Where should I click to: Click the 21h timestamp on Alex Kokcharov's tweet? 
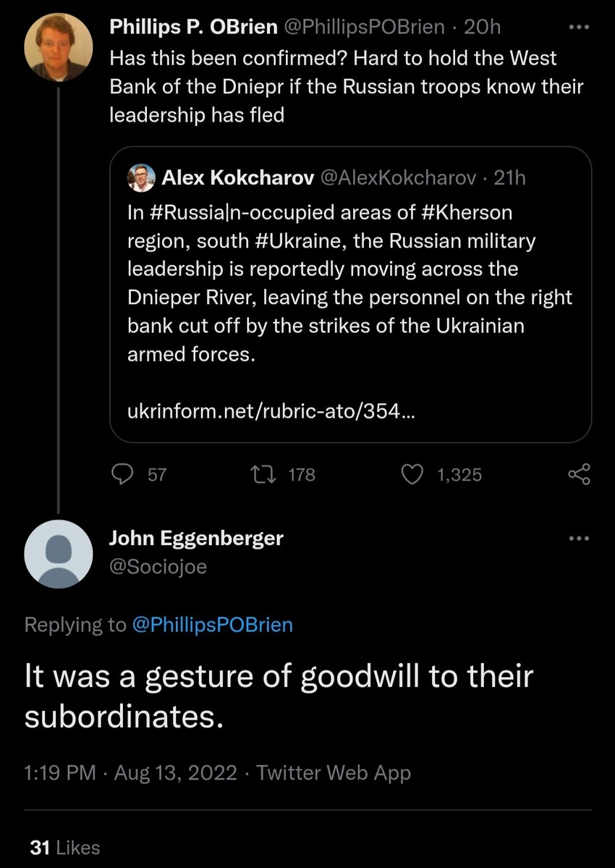click(x=510, y=177)
